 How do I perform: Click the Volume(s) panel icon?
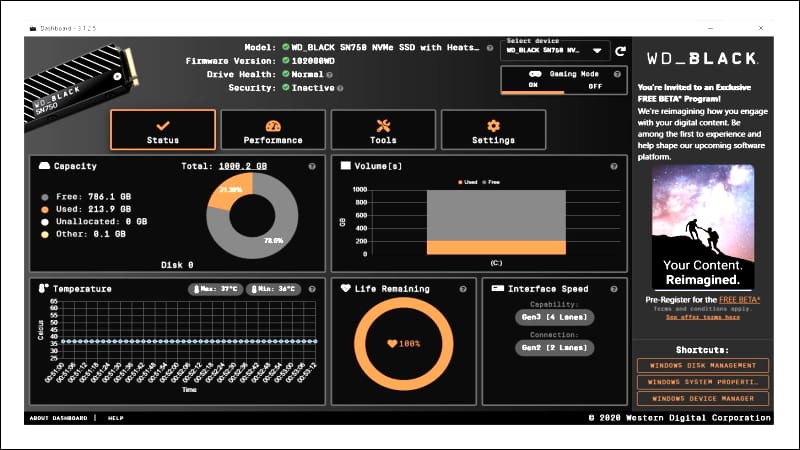click(x=345, y=166)
